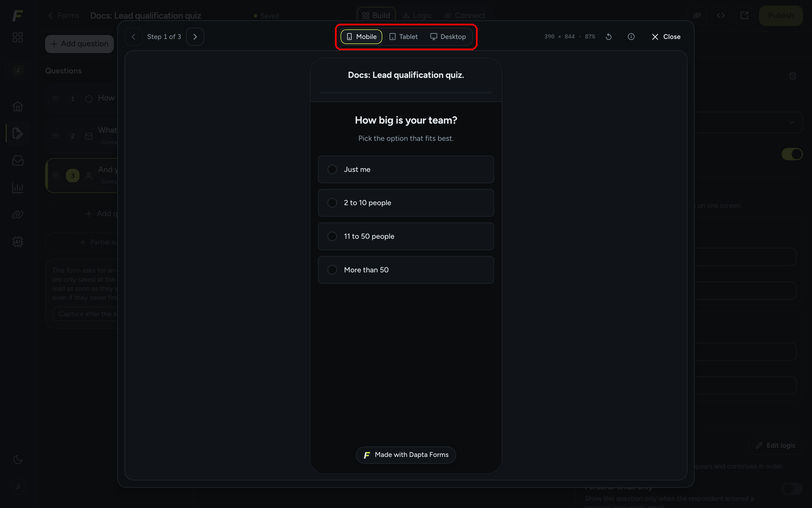812x508 pixels.
Task: Open the Build tab
Action: [x=376, y=16]
